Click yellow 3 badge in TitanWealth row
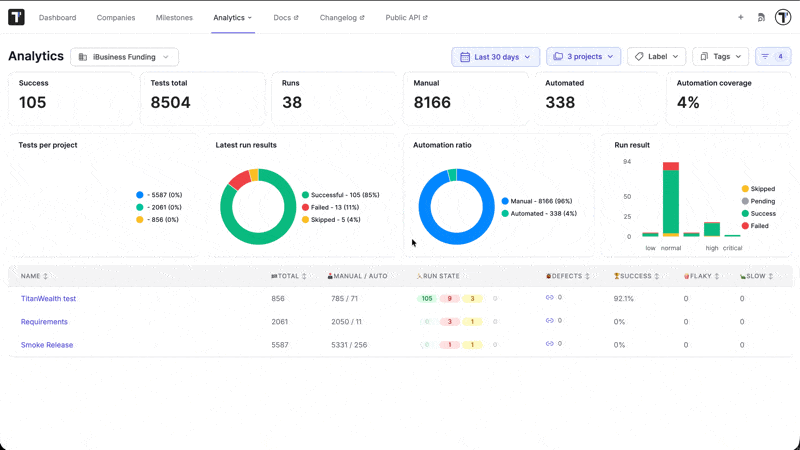The width and height of the screenshot is (800, 450). pos(472,298)
